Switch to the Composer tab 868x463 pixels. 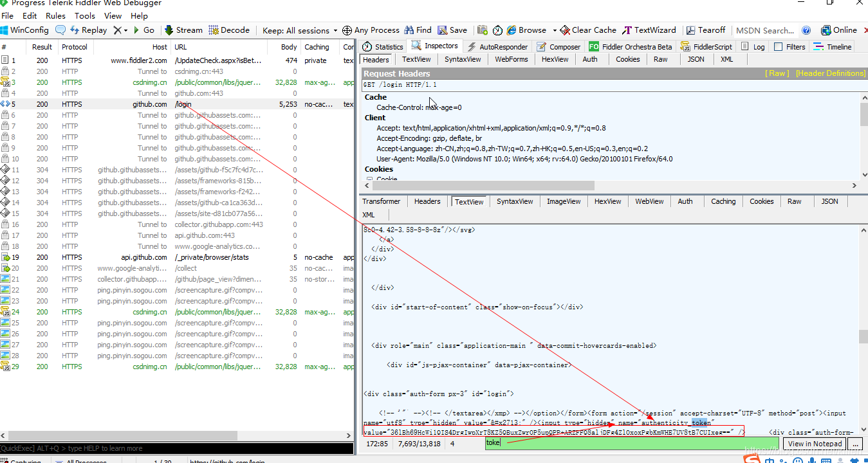[558, 46]
